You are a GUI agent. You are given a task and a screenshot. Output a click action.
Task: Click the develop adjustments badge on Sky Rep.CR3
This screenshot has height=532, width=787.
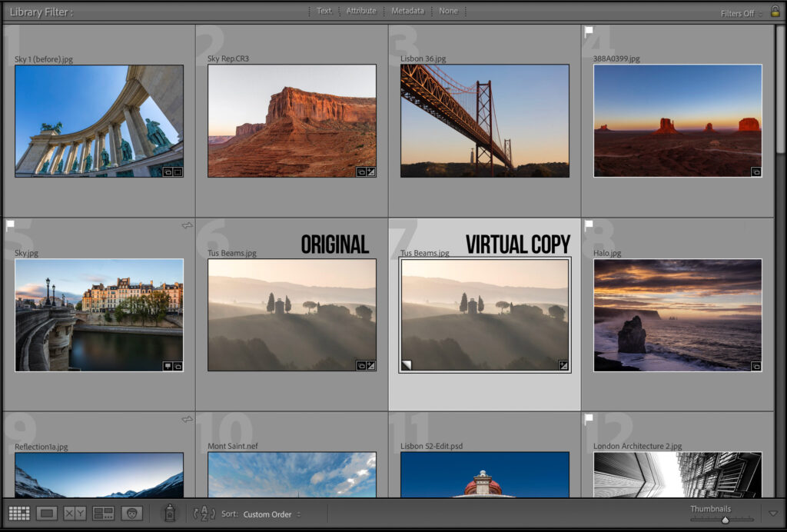tap(370, 171)
